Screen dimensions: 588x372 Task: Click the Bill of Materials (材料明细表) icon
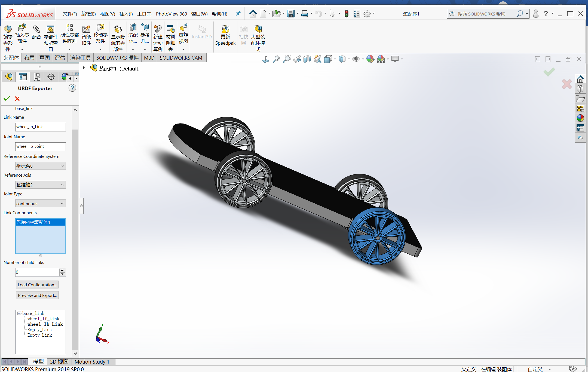tap(170, 29)
